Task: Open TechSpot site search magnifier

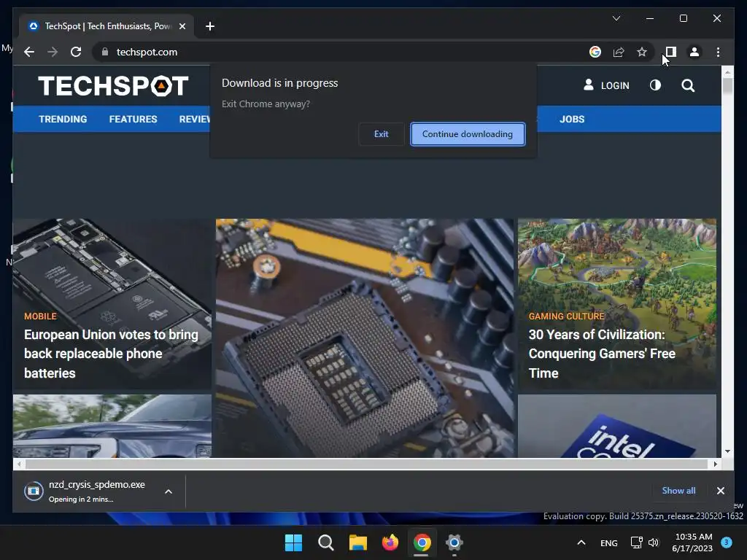Action: coord(688,85)
